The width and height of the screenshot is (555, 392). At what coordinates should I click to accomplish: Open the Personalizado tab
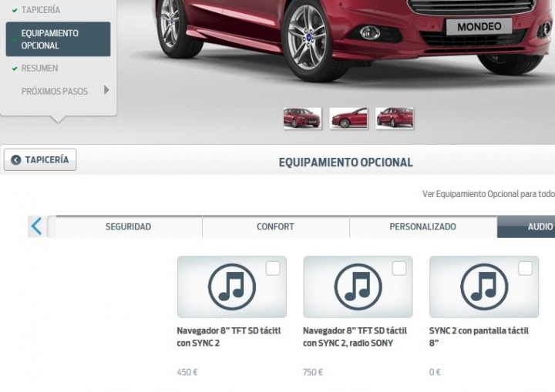[423, 226]
